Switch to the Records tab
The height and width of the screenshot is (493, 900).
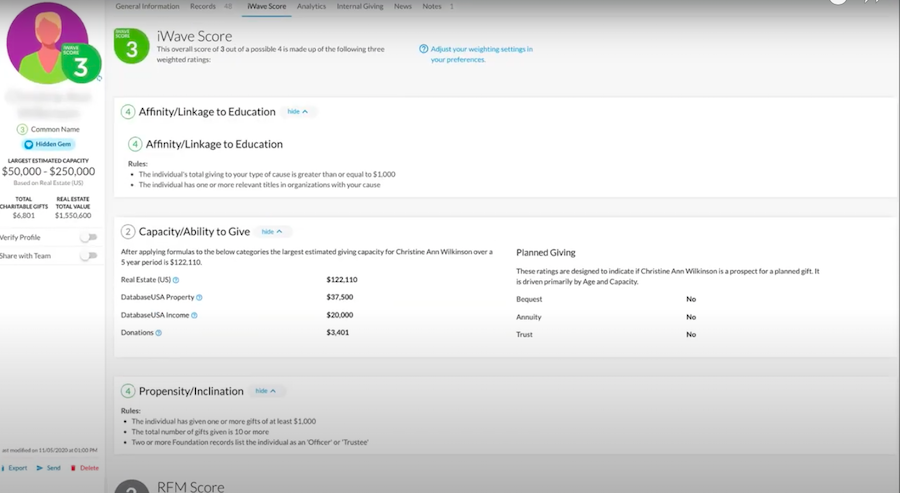pyautogui.click(x=203, y=6)
